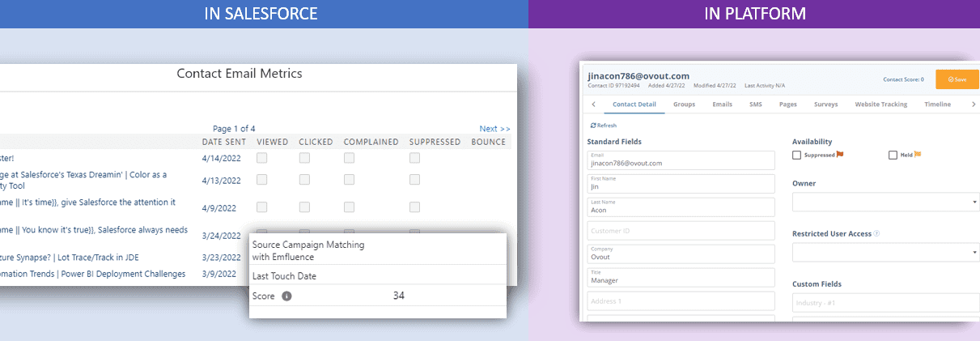The height and width of the screenshot is (341, 980).
Task: Click the Last Touch Date row
Action: [377, 276]
